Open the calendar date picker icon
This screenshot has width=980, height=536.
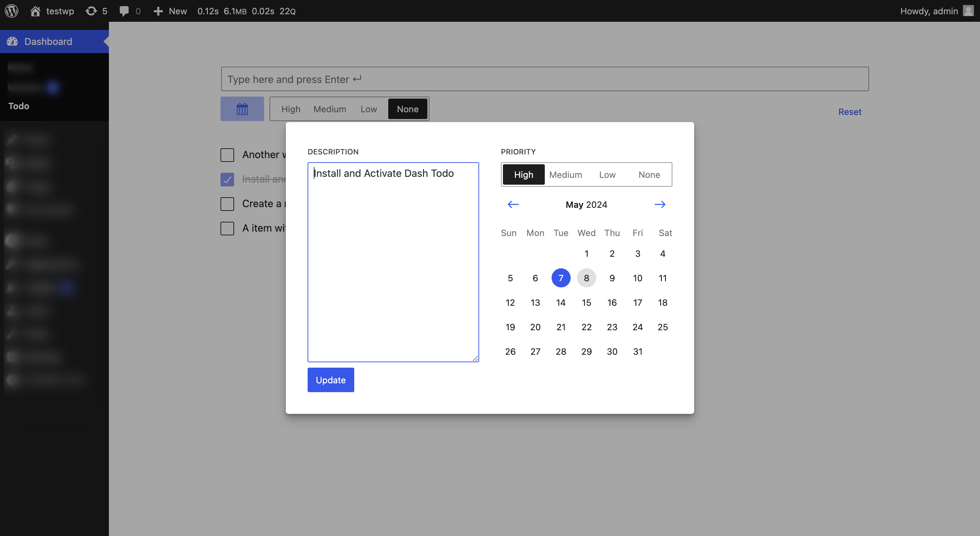point(242,109)
